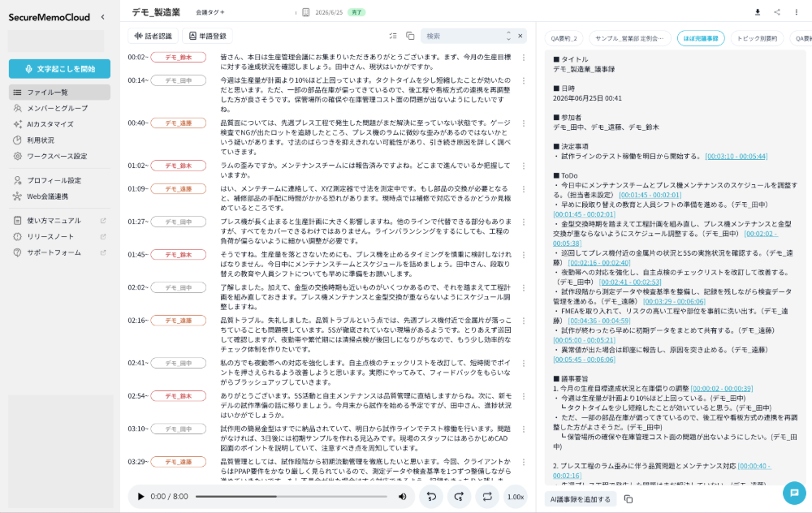Screen dimensions: 812x513
Task: Open the three-dot menu for the 01:45 row
Action: [x=524, y=255]
